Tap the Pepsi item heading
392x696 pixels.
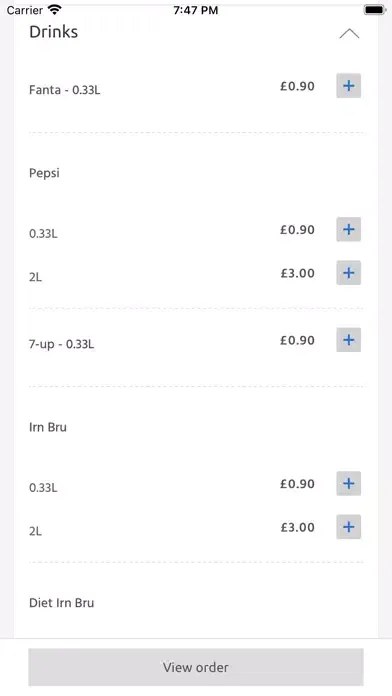44,173
